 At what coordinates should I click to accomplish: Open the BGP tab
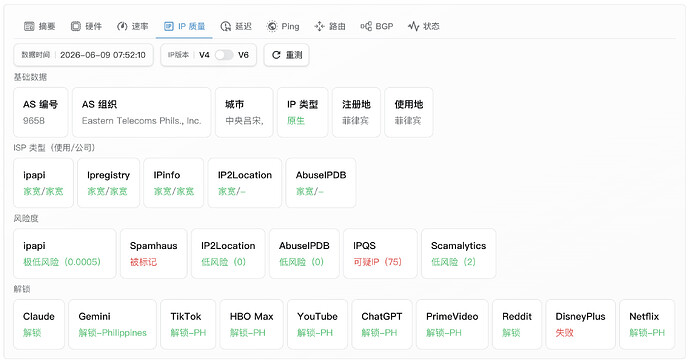pyautogui.click(x=377, y=26)
